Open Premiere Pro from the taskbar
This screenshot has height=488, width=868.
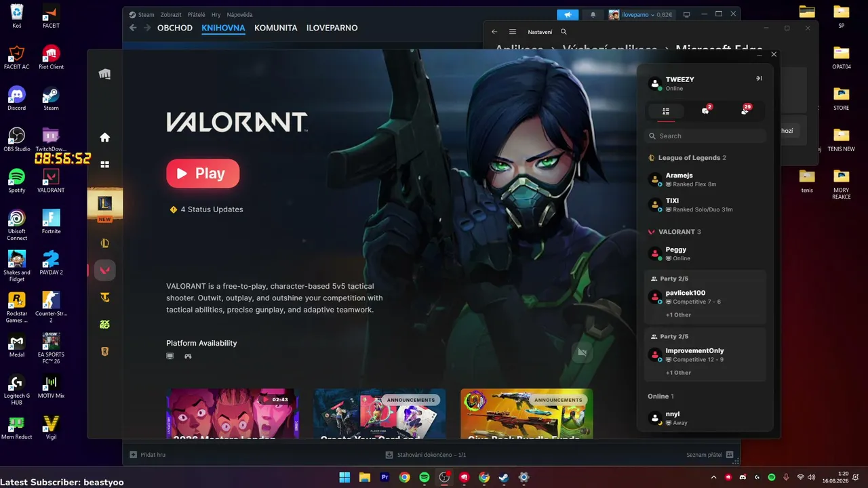pyautogui.click(x=384, y=477)
